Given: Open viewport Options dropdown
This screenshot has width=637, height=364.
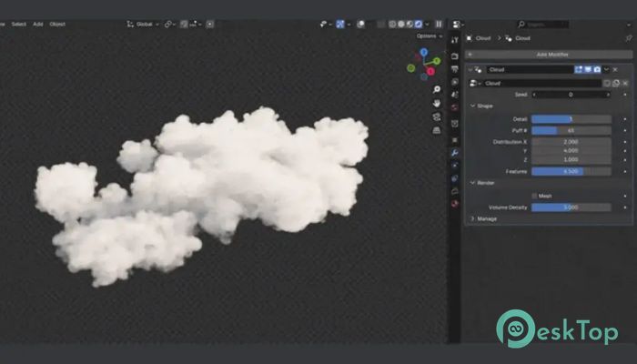Looking at the screenshot, I should tap(430, 35).
